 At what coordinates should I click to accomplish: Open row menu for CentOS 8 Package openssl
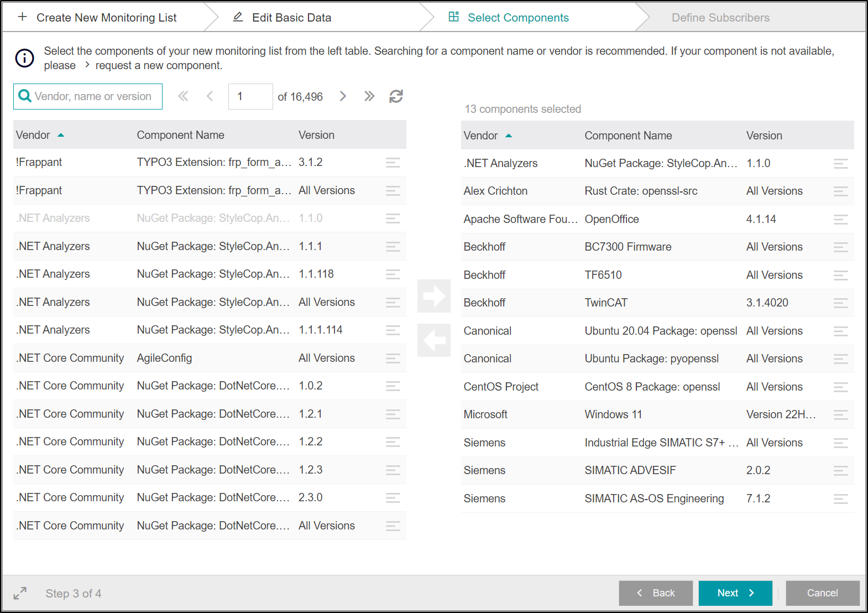(x=841, y=387)
